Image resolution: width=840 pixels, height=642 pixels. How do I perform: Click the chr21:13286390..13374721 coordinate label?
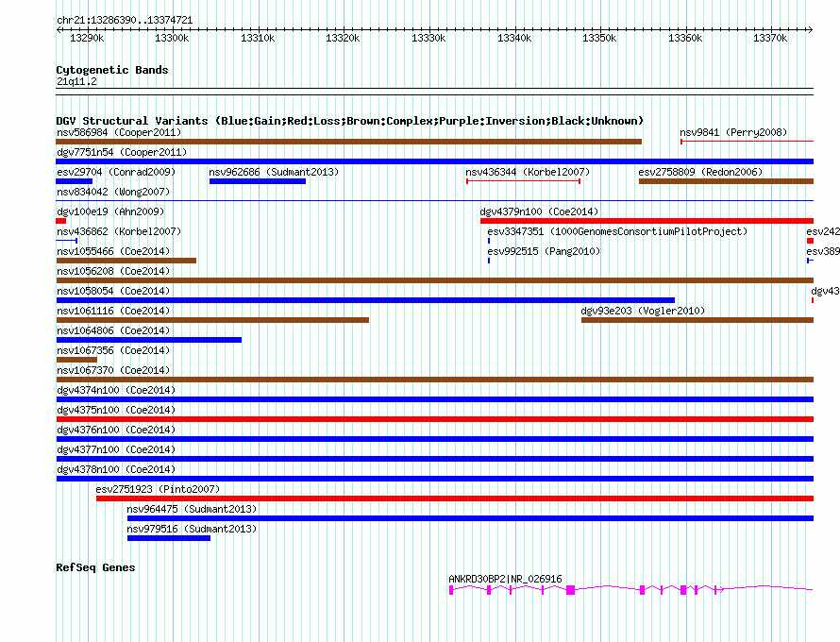click(125, 20)
